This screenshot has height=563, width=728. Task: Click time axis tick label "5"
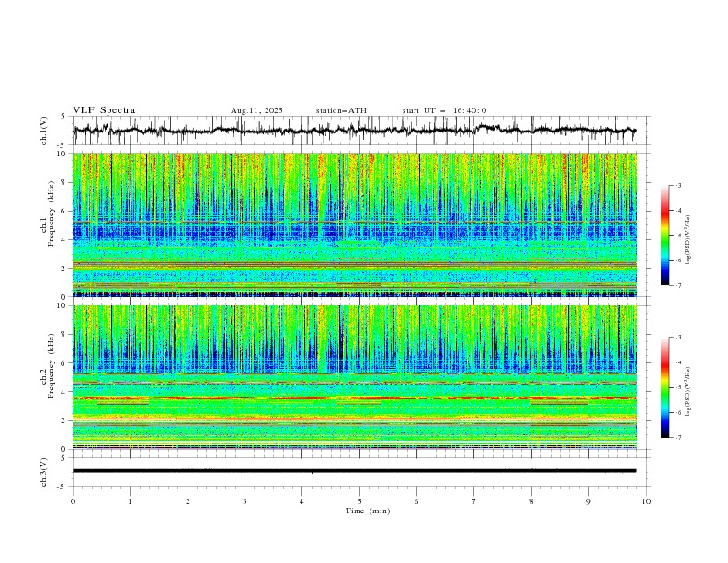tap(359, 501)
